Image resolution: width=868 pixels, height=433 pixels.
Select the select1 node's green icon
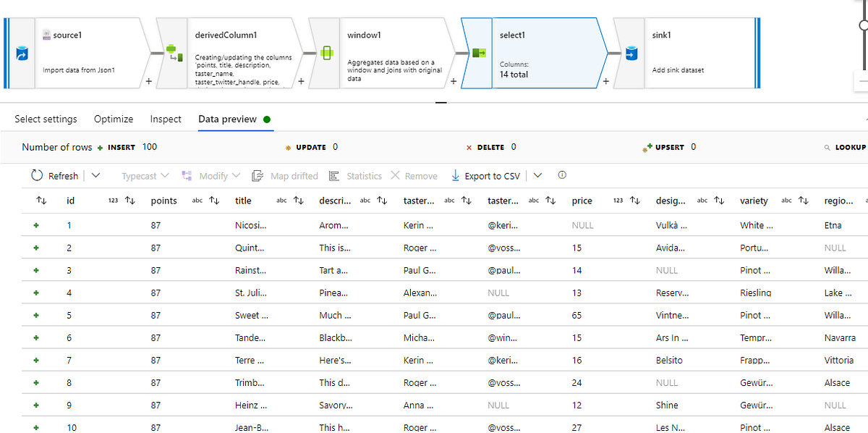tap(480, 52)
